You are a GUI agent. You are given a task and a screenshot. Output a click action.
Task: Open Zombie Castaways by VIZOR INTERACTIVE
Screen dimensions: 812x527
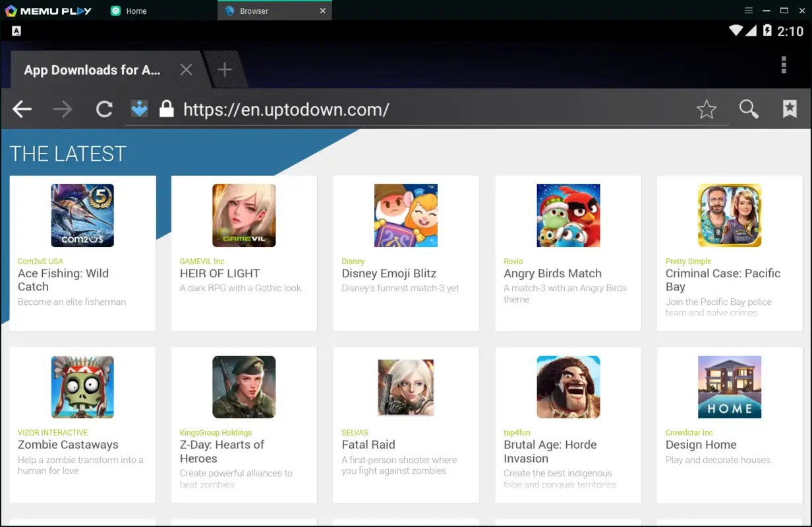[x=82, y=387]
